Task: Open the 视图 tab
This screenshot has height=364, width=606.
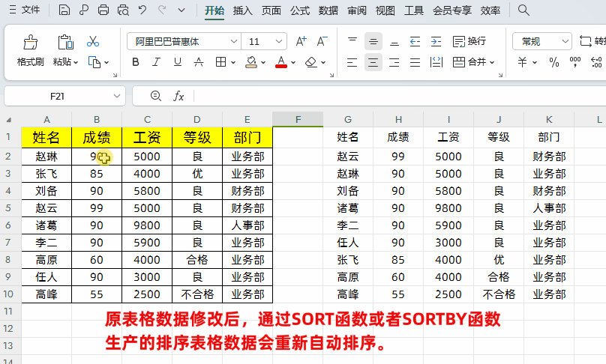Action: [x=385, y=10]
